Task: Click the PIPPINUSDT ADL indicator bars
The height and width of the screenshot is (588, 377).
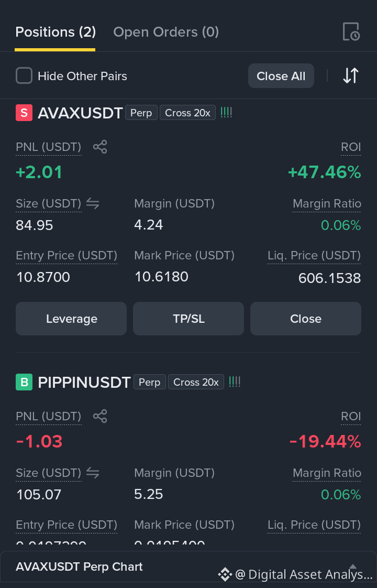Action: pos(235,382)
